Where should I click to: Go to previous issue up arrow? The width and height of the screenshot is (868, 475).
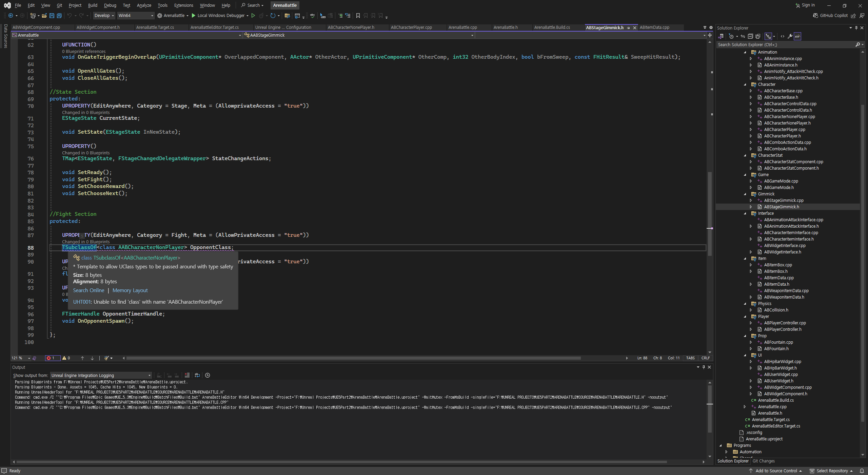tap(82, 358)
